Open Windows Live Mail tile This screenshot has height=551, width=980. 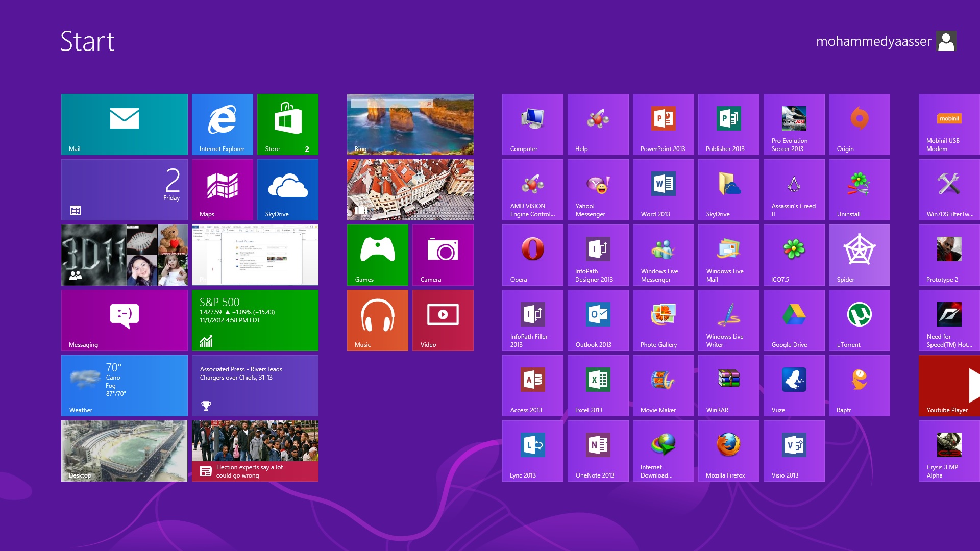tap(729, 255)
